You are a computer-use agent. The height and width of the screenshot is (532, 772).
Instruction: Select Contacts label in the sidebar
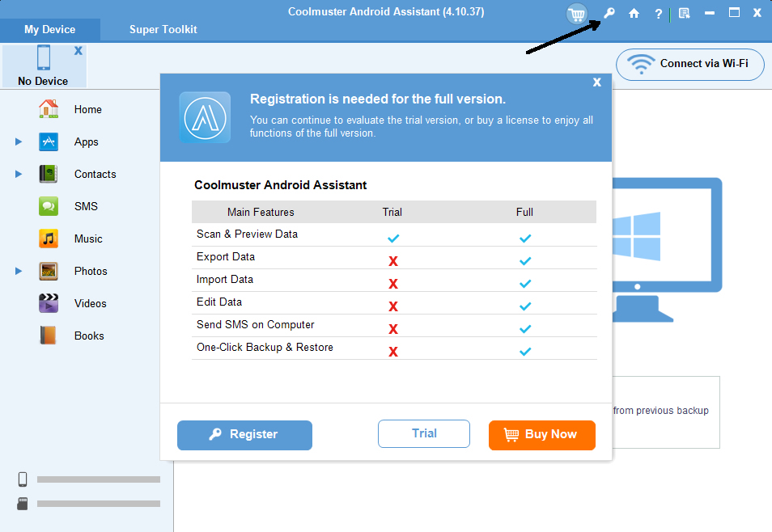[95, 174]
